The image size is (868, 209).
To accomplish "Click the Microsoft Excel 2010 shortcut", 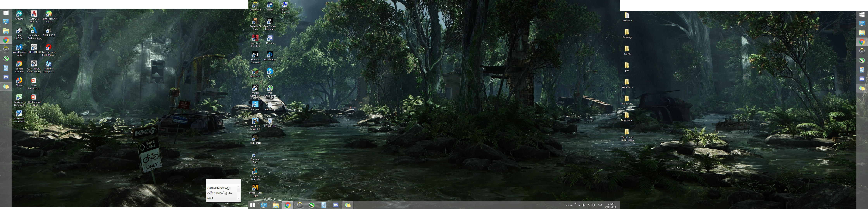I will pos(19,100).
